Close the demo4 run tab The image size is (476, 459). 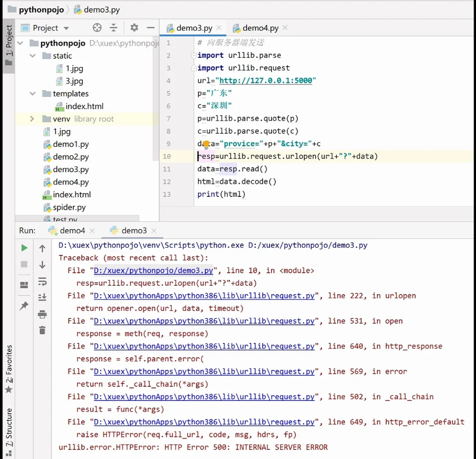point(92,231)
